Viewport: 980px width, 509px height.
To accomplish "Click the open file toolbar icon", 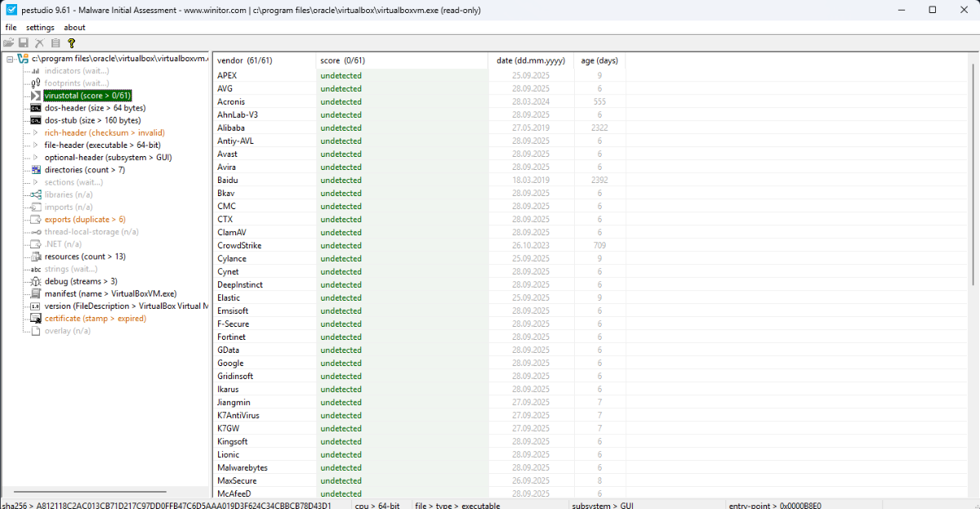I will pyautogui.click(x=8, y=42).
